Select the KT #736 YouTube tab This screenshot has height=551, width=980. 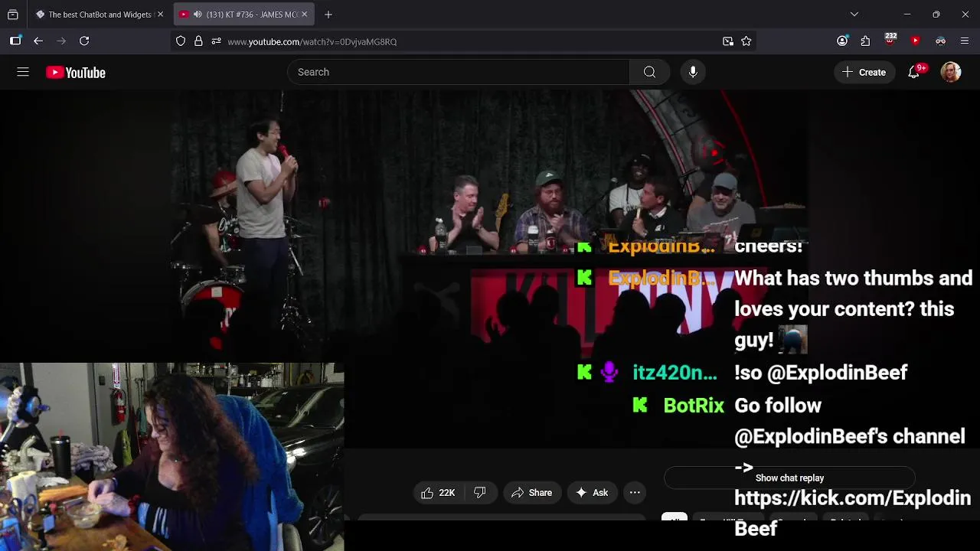(243, 15)
